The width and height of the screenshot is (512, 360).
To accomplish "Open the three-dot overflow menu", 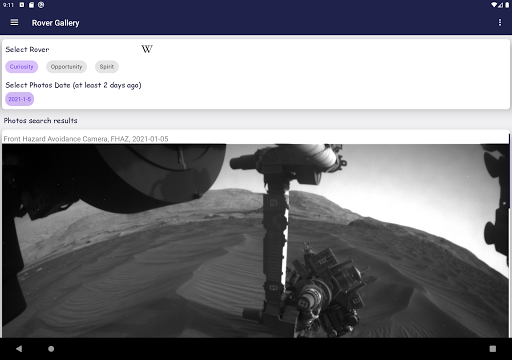I will coord(500,22).
